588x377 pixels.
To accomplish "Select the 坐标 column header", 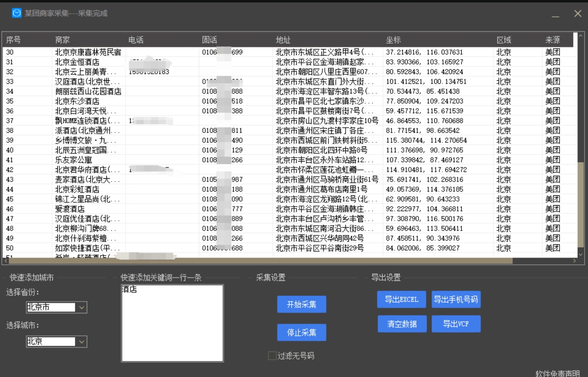I will [393, 40].
